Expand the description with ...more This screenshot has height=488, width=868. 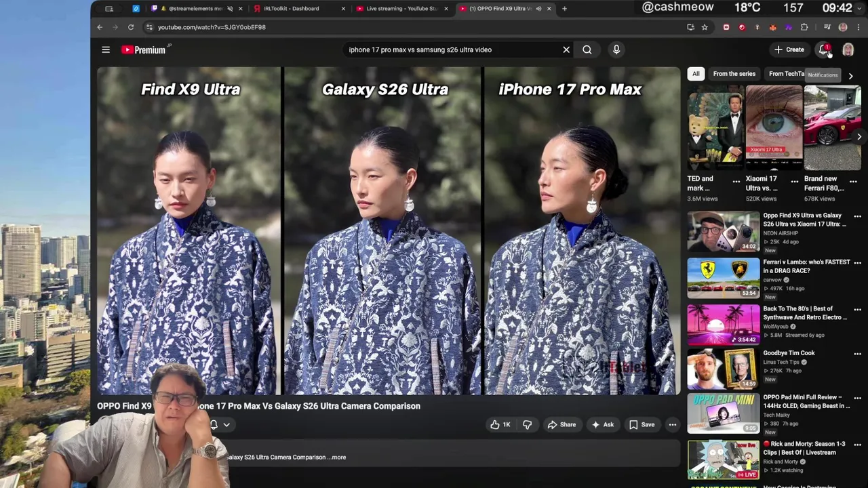coord(338,457)
